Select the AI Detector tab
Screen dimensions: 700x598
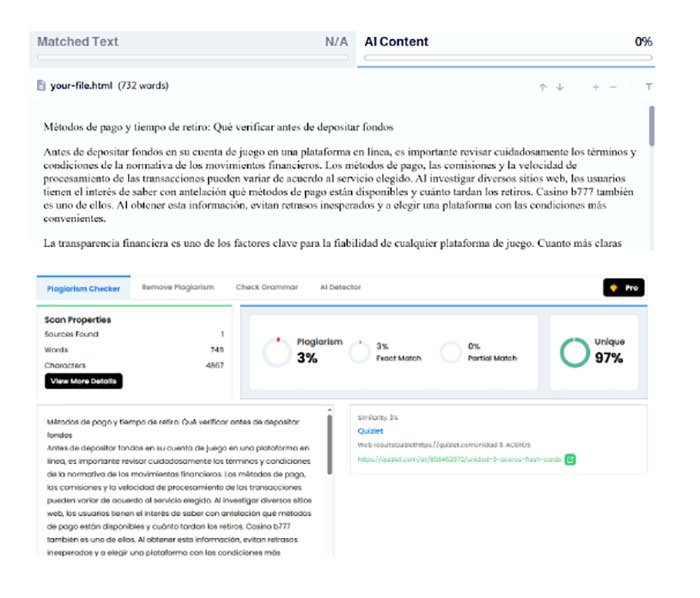(x=339, y=288)
